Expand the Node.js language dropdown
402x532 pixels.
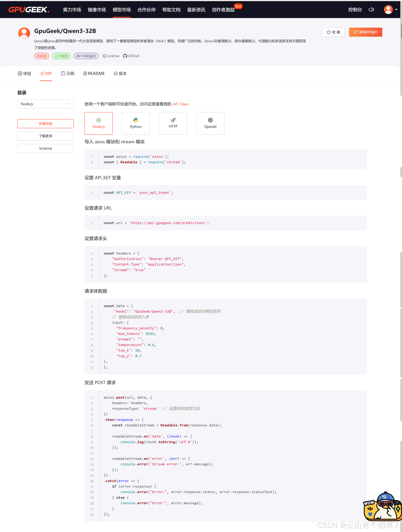coord(45,104)
